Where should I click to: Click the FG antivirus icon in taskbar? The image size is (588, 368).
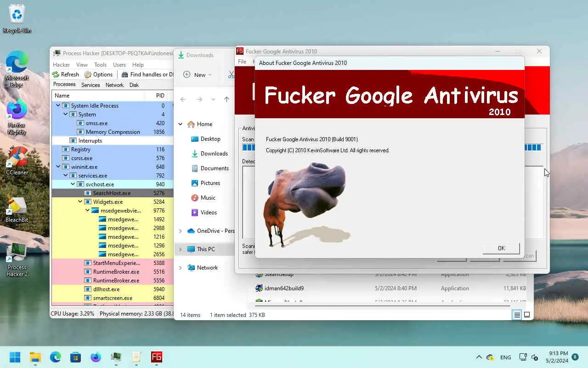[x=157, y=357]
